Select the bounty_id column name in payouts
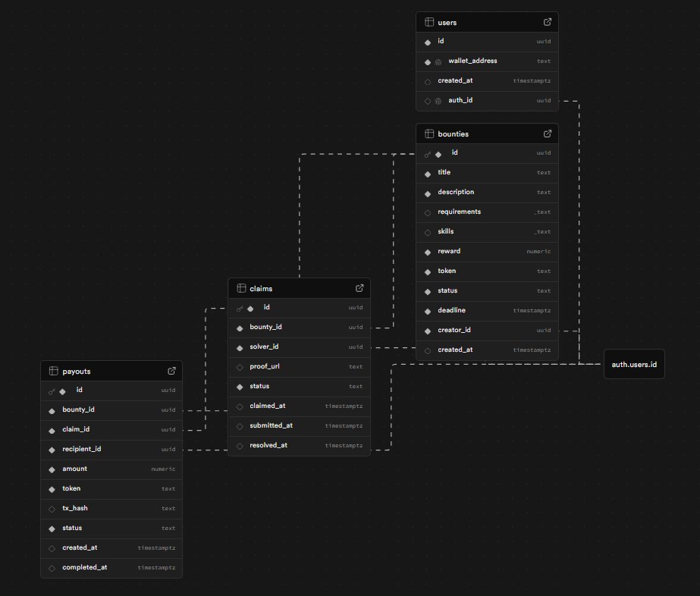The width and height of the screenshot is (700, 596). coord(78,409)
